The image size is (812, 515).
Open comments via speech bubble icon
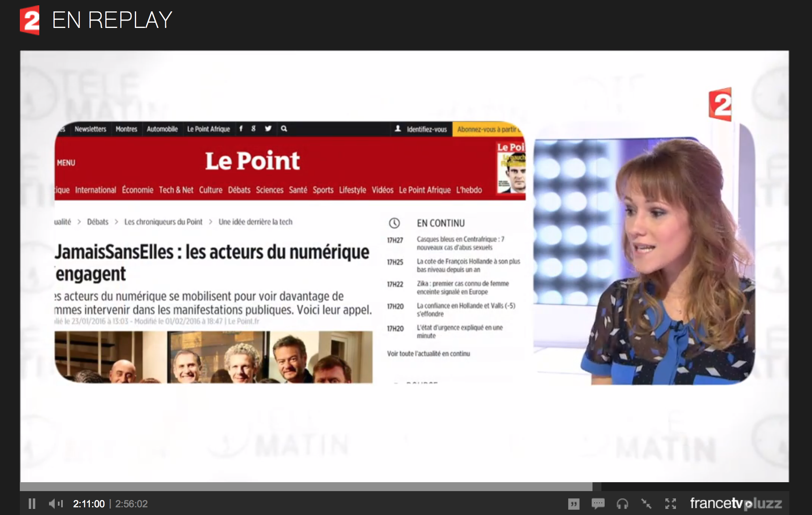(x=598, y=504)
